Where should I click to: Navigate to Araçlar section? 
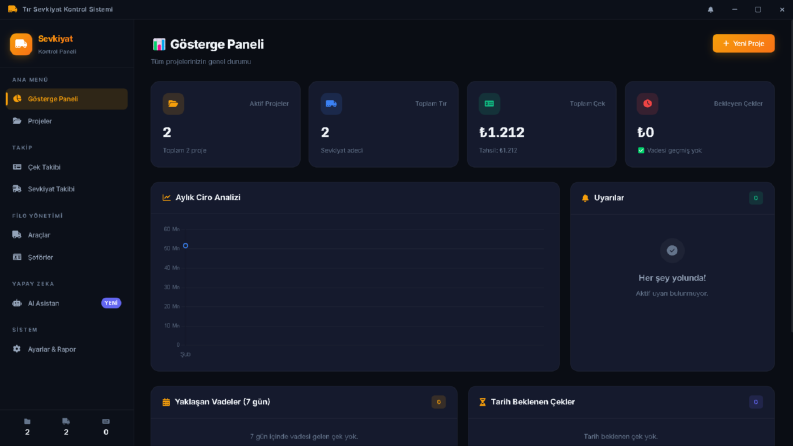tap(67, 235)
